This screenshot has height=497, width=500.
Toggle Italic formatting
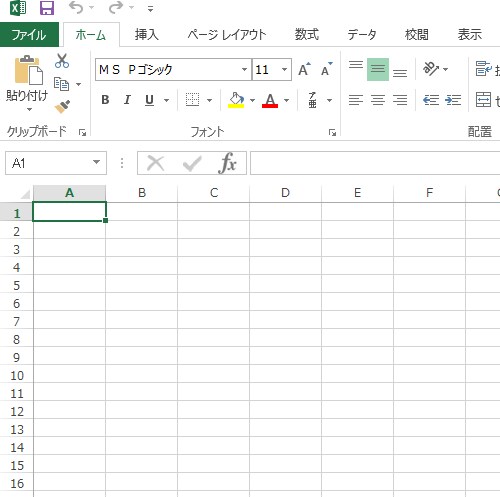click(x=127, y=100)
